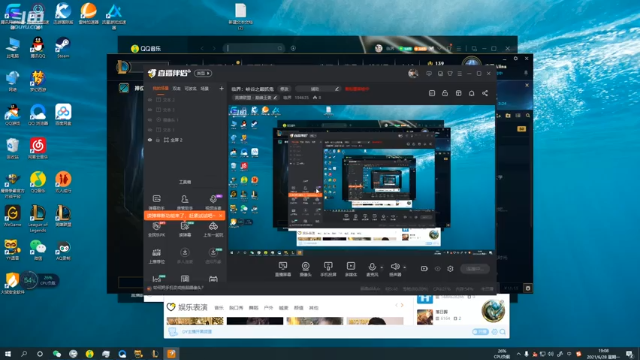The height and width of the screenshot is (360, 640).
Task: Click the 修改 button beside room name
Action: [x=284, y=89]
